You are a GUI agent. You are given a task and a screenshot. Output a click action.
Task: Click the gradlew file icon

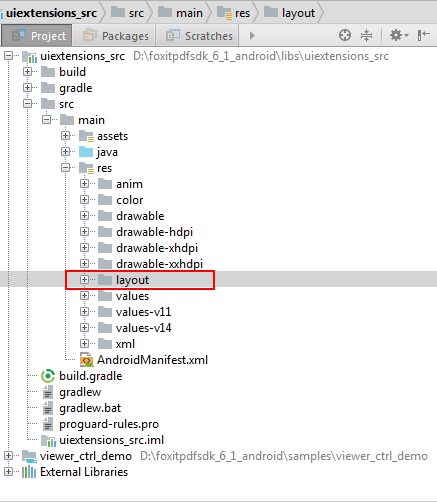[48, 392]
